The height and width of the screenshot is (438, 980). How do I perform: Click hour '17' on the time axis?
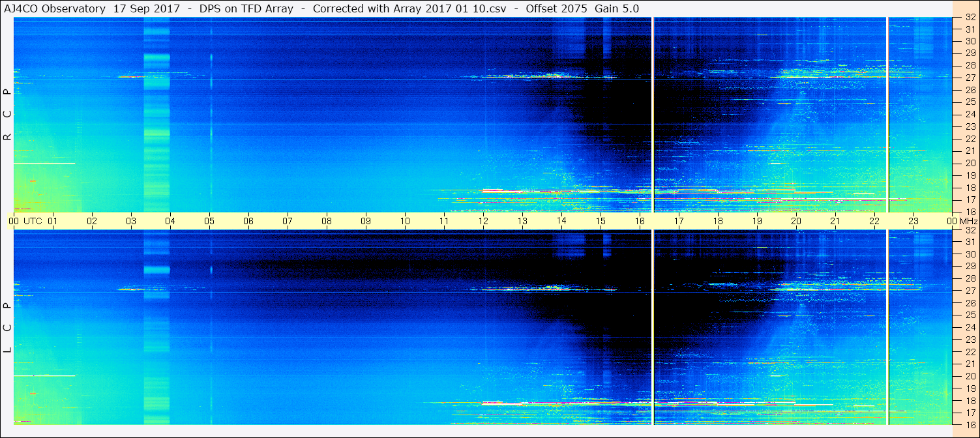(x=679, y=221)
